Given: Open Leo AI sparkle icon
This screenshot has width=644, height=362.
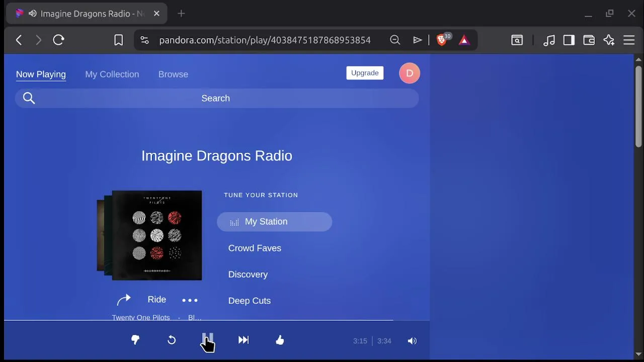Looking at the screenshot, I should coord(609,40).
